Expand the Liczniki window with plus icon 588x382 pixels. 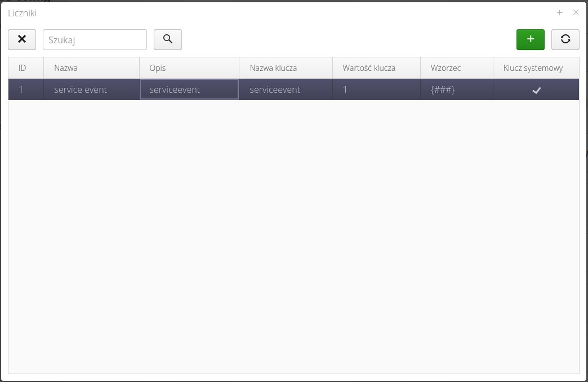click(559, 12)
